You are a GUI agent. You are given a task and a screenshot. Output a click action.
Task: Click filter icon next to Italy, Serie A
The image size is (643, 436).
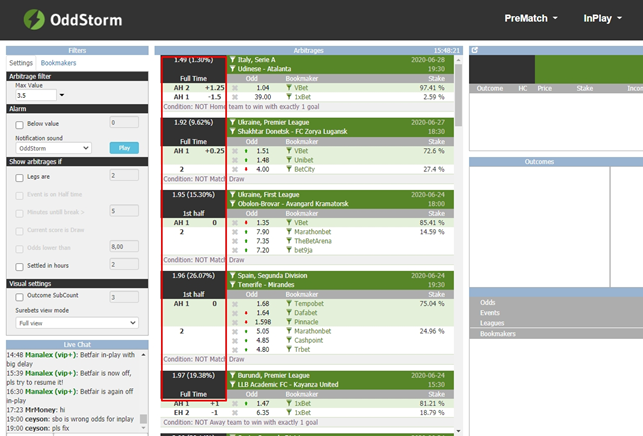[233, 60]
